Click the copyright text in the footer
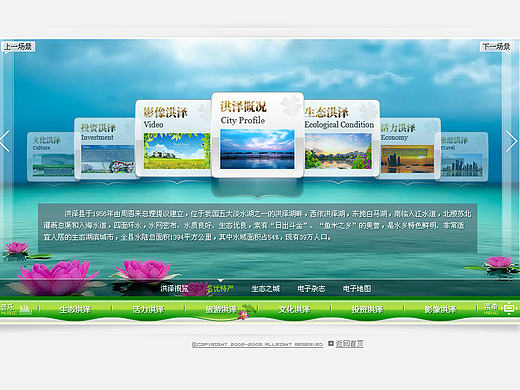Image resolution: width=520 pixels, height=390 pixels. pyautogui.click(x=257, y=344)
